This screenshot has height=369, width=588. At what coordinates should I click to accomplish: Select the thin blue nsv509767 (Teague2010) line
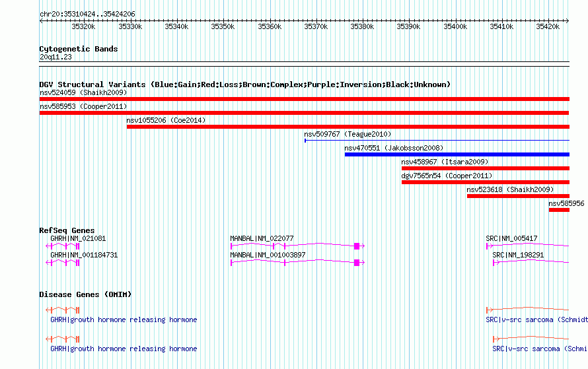(437, 141)
